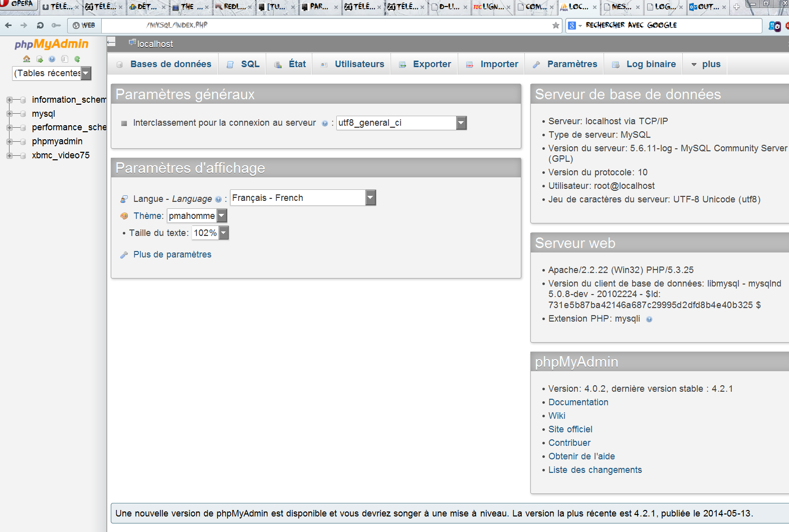Image resolution: width=789 pixels, height=532 pixels.
Task: Open the plus more-tabs menu
Action: [706, 64]
